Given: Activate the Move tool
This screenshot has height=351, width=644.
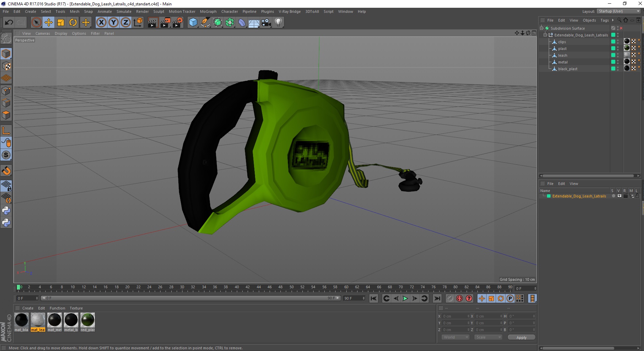Looking at the screenshot, I should (49, 23).
